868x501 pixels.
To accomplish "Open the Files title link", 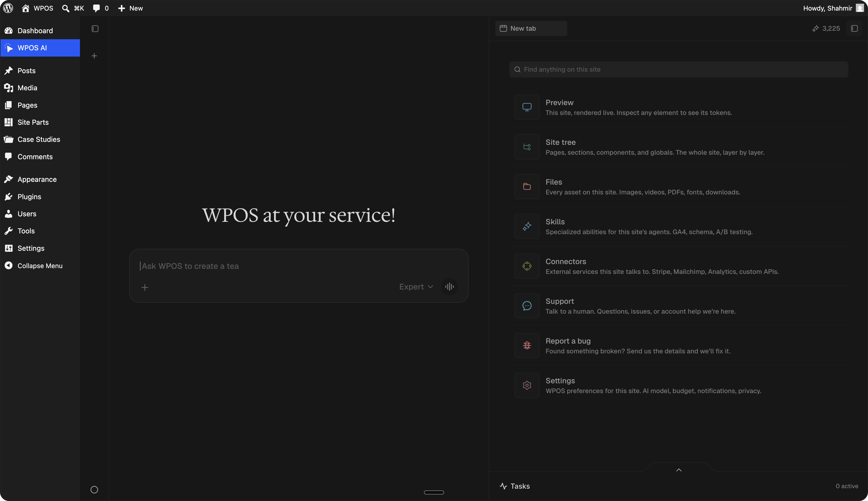I will pyautogui.click(x=554, y=182).
